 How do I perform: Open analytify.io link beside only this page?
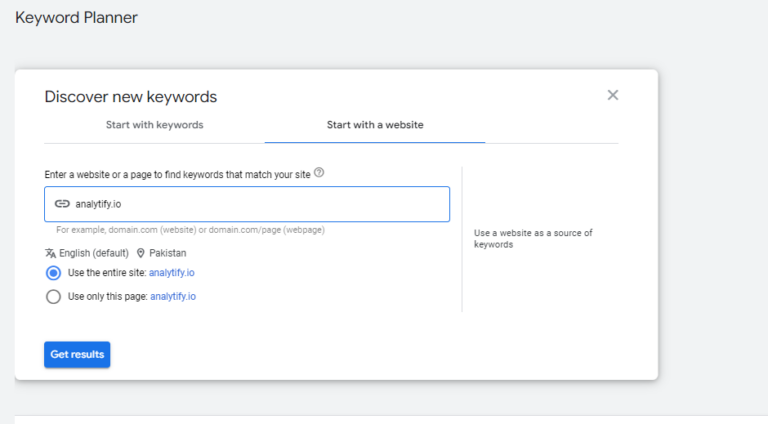[173, 296]
